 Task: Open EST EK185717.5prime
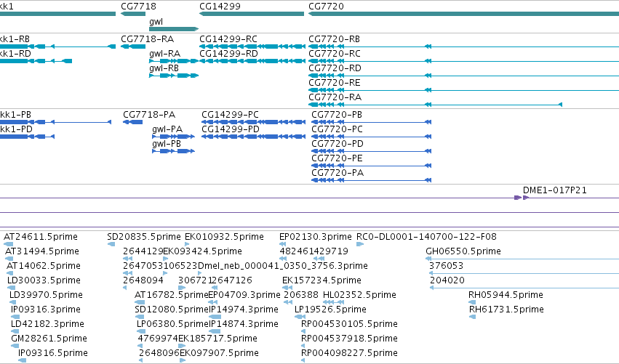pos(218,339)
